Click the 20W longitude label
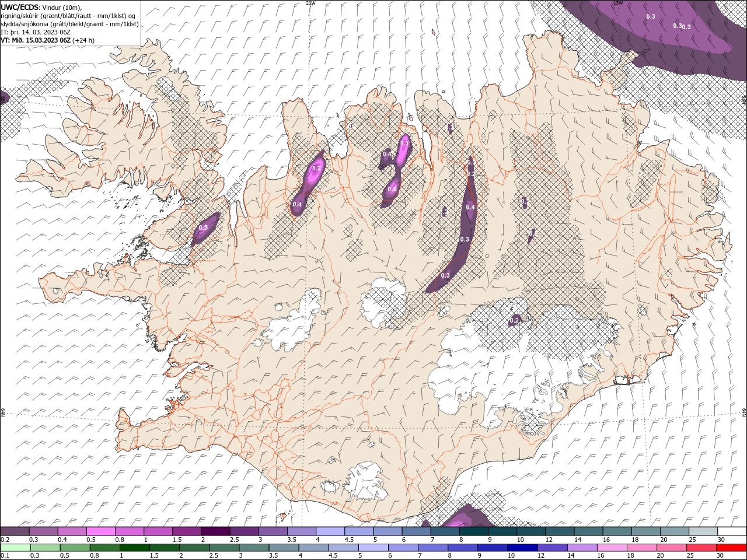Screen dimensions: 747x560 [x=311, y=3]
